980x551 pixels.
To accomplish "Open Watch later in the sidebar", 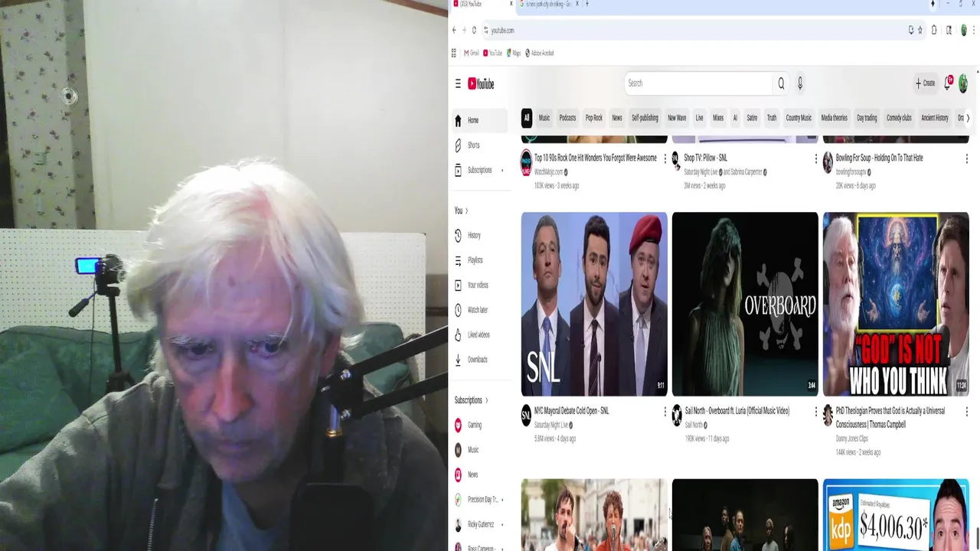I will point(479,310).
